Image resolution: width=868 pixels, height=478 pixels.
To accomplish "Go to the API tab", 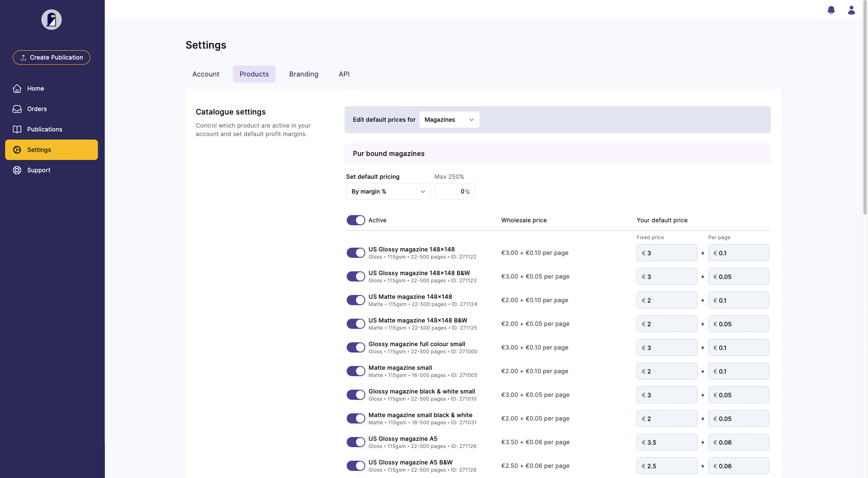I will click(344, 74).
